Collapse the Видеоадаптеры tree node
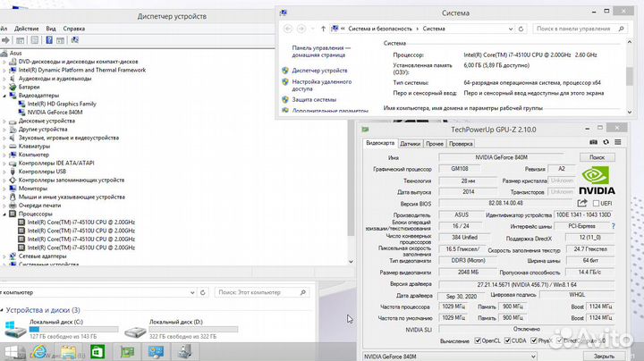644x361 pixels. tap(4, 96)
